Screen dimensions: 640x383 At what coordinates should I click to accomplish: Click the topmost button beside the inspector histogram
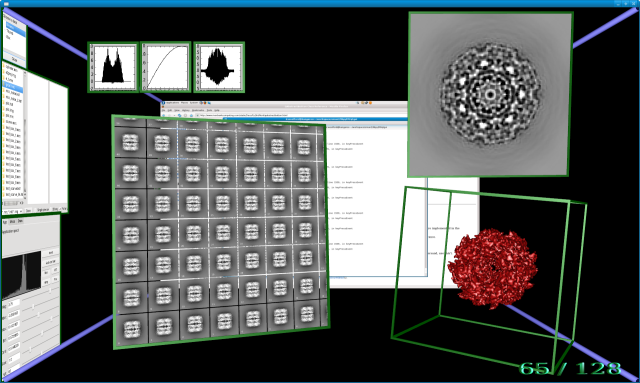click(51, 253)
